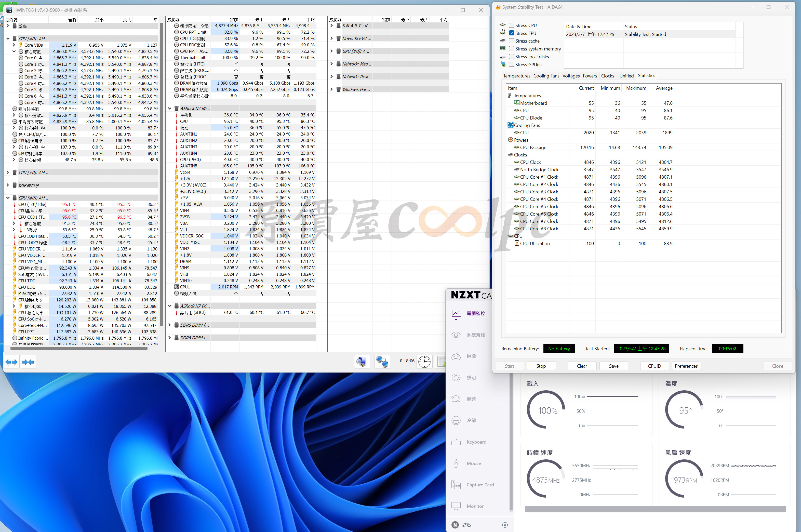Viewport: 801px width, 532px height.
Task: Enable Stress CPU checkbox
Action: pyautogui.click(x=512, y=25)
